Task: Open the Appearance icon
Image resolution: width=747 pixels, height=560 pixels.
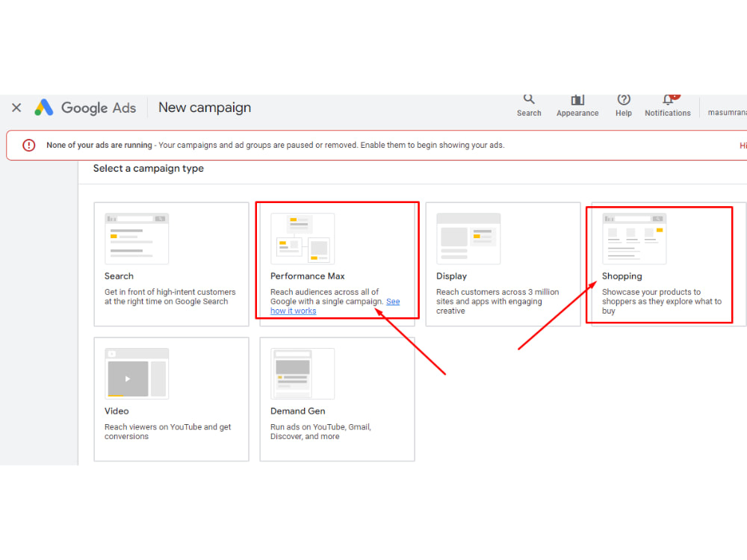Action: (577, 99)
